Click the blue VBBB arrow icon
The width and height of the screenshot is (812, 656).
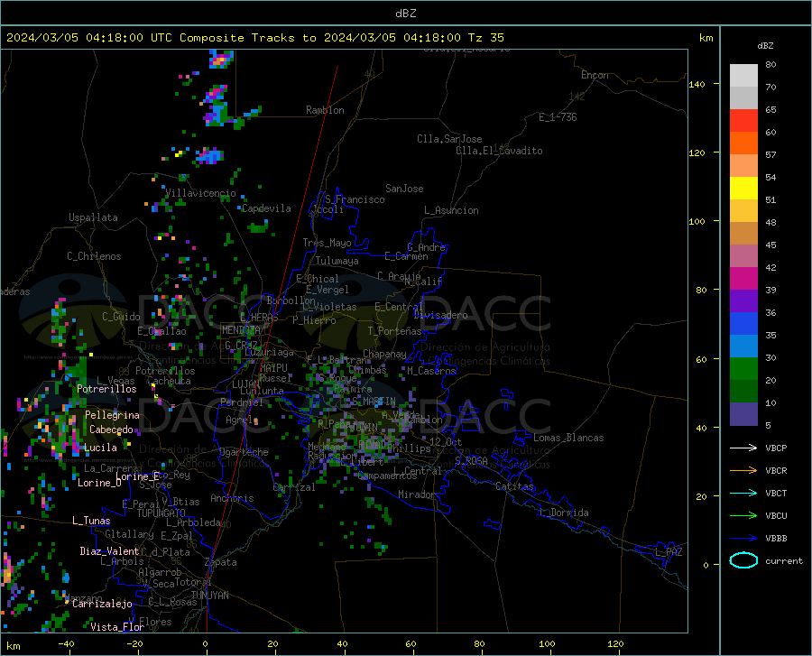743,539
